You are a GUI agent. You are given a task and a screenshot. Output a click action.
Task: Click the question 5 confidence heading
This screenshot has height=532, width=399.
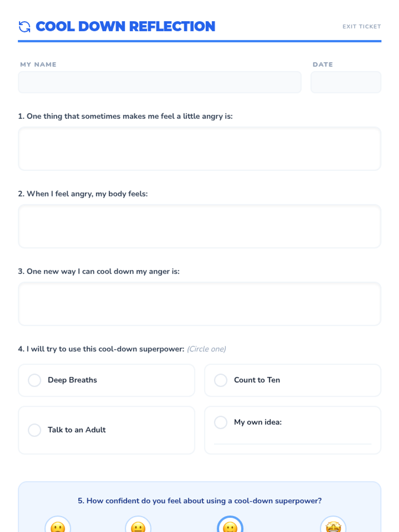199,501
